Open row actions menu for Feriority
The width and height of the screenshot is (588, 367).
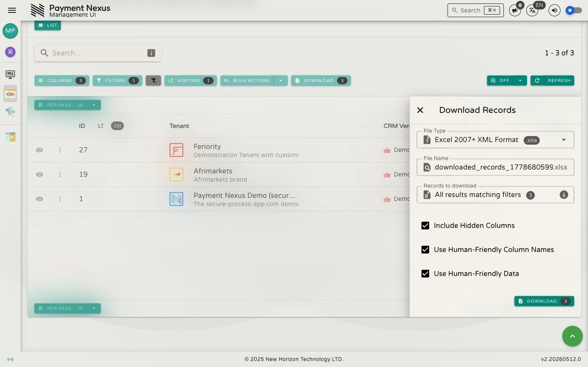click(x=60, y=150)
